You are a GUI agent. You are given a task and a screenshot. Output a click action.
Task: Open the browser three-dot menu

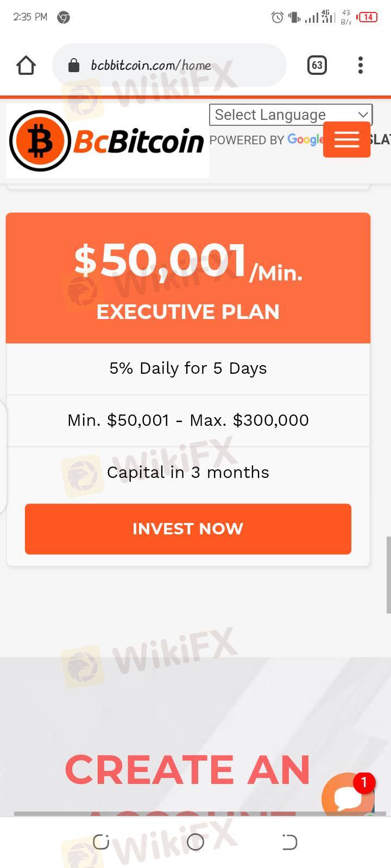(x=360, y=65)
